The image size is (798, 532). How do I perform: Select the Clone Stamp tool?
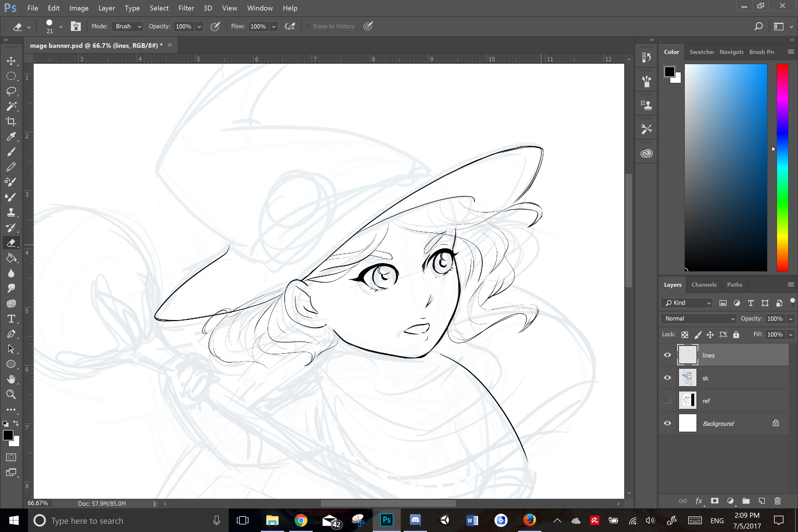11,212
